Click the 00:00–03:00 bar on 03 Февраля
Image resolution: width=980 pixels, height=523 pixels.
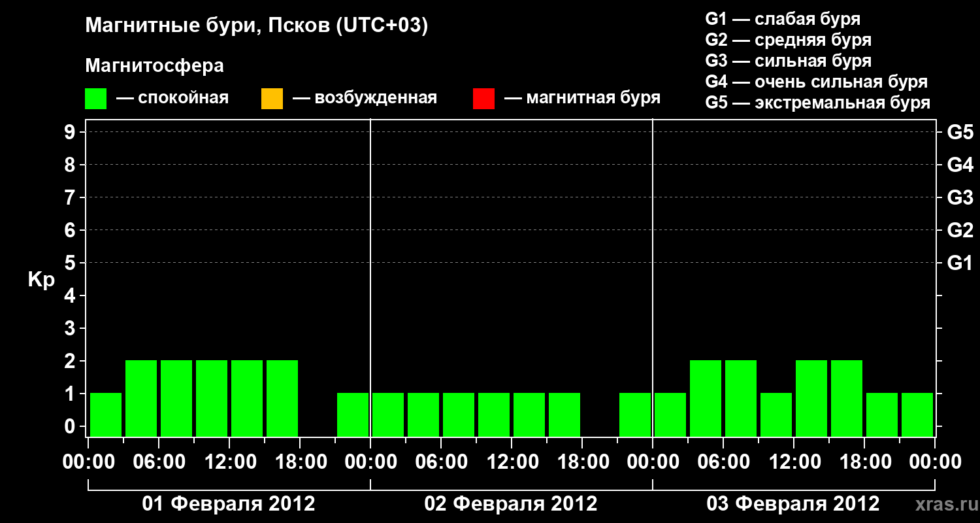[x=670, y=414]
